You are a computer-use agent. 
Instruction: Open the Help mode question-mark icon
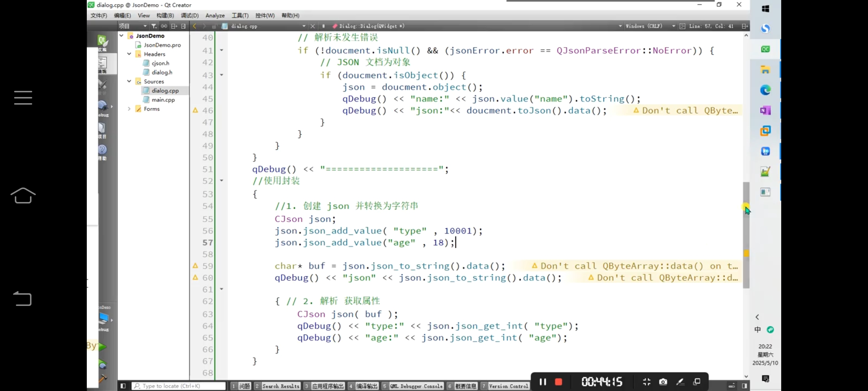pos(102,150)
